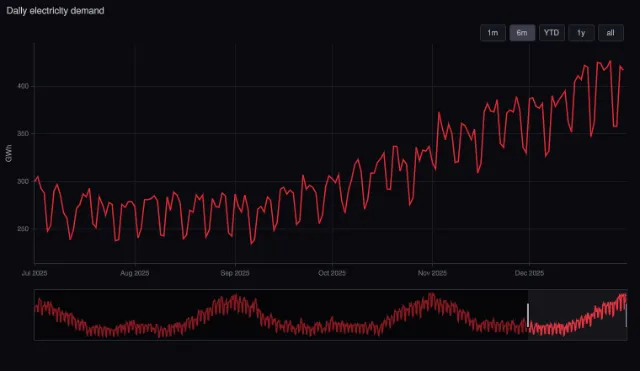Click the Oct 2025 x-axis label

[x=332, y=273]
